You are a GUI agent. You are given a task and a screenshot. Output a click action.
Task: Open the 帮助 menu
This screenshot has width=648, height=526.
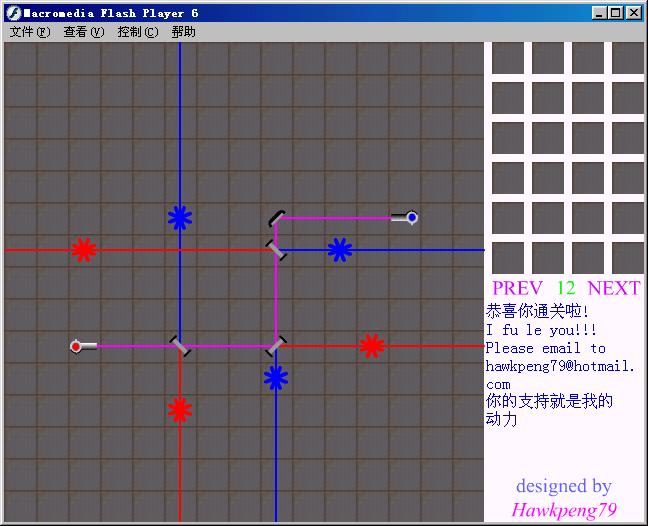click(183, 32)
